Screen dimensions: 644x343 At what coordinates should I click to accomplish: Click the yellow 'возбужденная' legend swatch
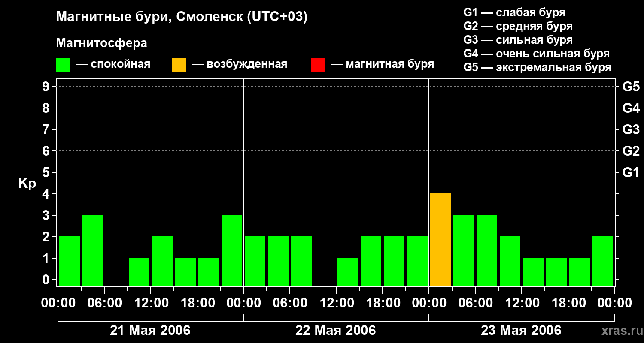[x=179, y=64]
